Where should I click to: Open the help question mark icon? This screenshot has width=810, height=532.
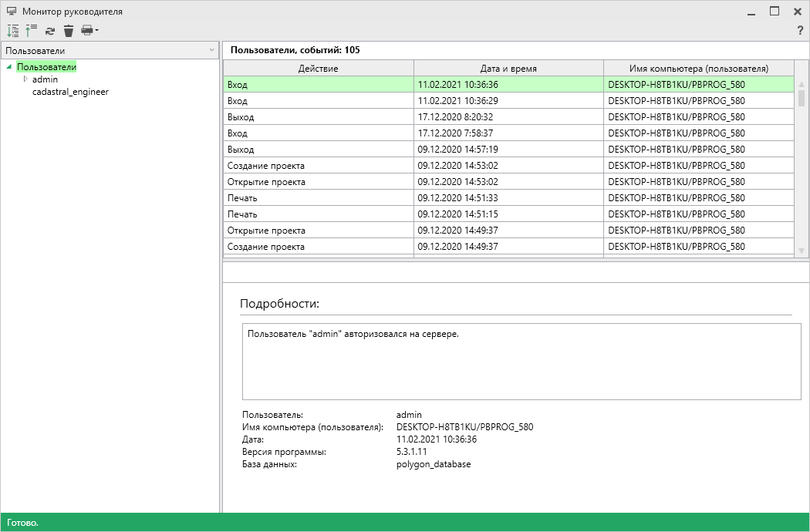click(x=800, y=31)
